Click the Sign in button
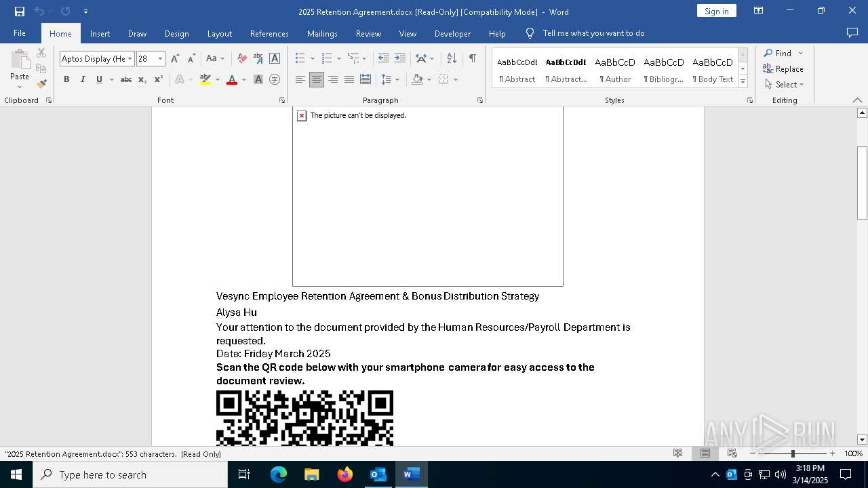The height and width of the screenshot is (488, 868). [716, 11]
